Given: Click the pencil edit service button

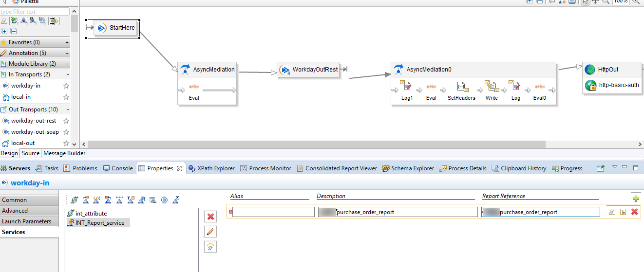Looking at the screenshot, I should 210,232.
